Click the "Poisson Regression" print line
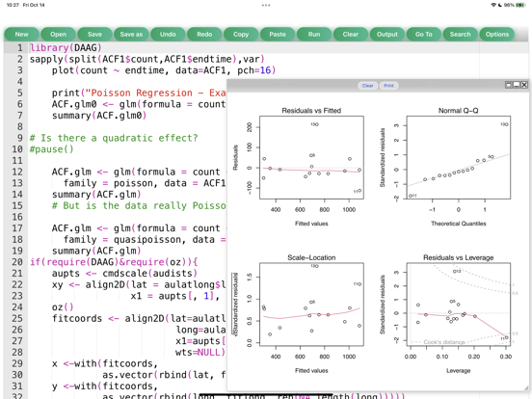The height and width of the screenshot is (399, 532). pos(139,93)
